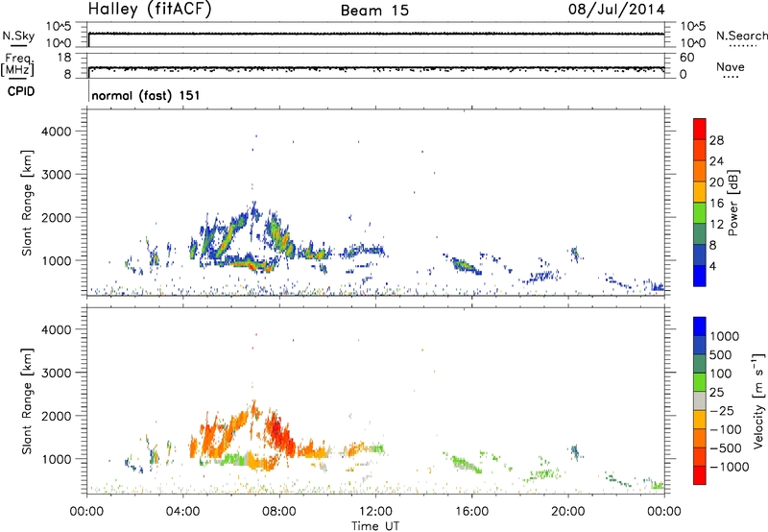Viewport: 768px width, 532px height.
Task: Click the 'Nave' legend label
Action: pos(731,67)
